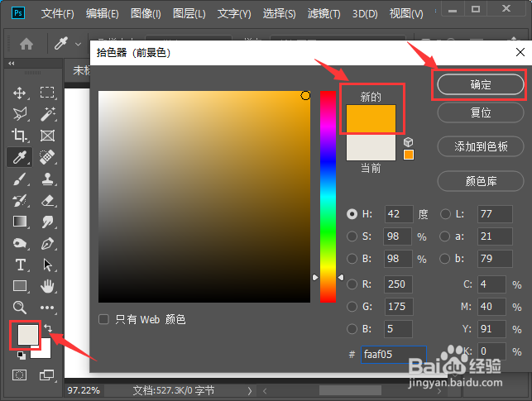Select the HSB brightness B radio button
Screen dimensions: 532x401
click(x=352, y=259)
